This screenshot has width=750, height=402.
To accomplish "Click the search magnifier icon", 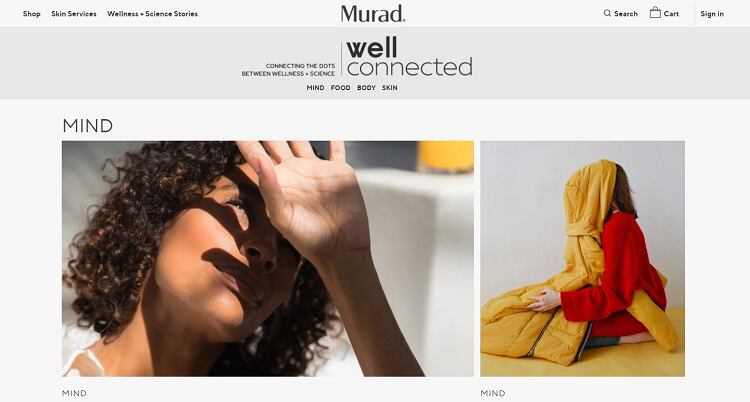I will pos(607,13).
